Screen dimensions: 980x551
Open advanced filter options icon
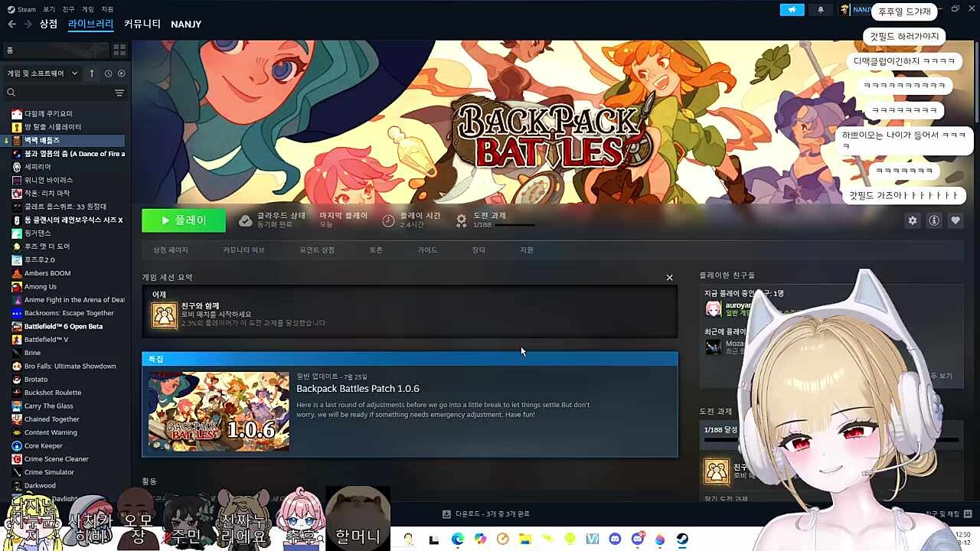(119, 93)
